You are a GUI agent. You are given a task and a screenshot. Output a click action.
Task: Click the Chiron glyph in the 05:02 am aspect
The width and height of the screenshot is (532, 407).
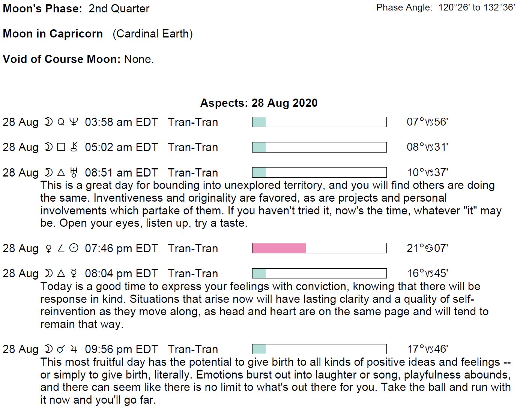coord(74,147)
